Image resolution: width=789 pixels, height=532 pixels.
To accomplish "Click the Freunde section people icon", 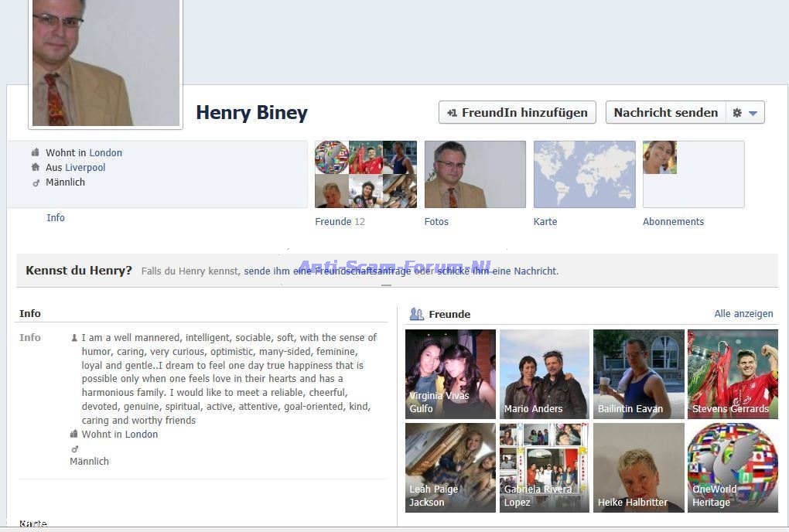I will click(x=416, y=314).
